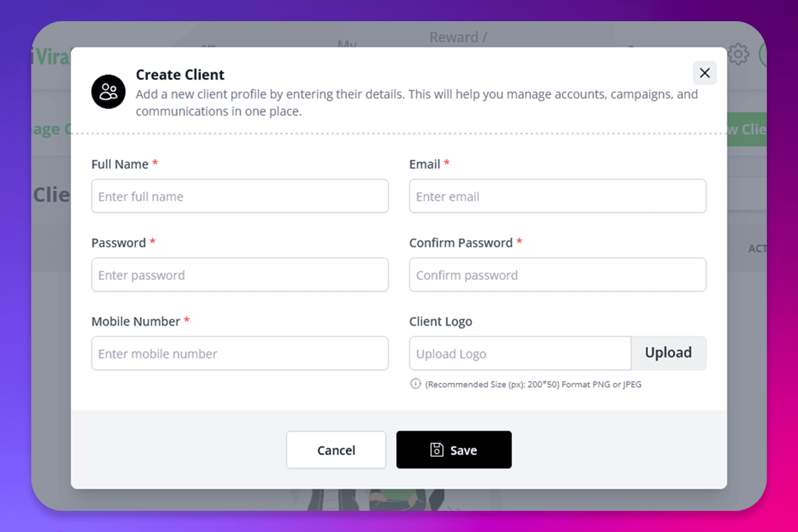Open the settings gear icon
798x532 pixels.
tap(738, 54)
